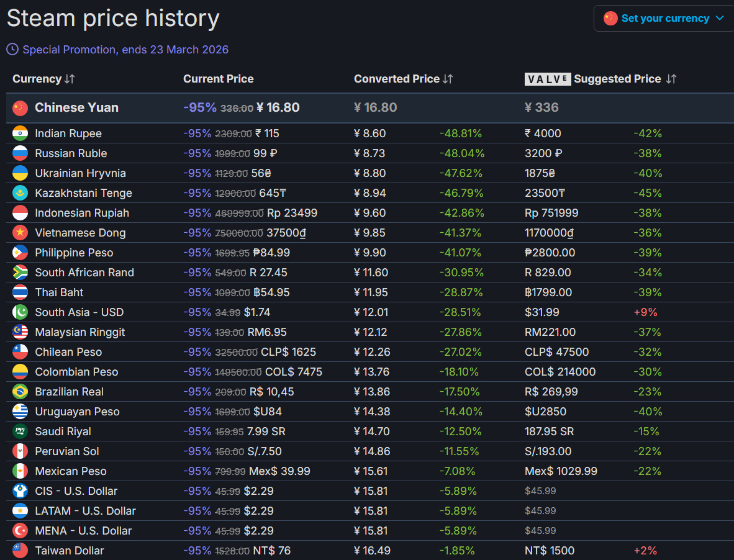The height and width of the screenshot is (560, 734).
Task: Click the South Asia - USD currency name
Action: pos(79,312)
